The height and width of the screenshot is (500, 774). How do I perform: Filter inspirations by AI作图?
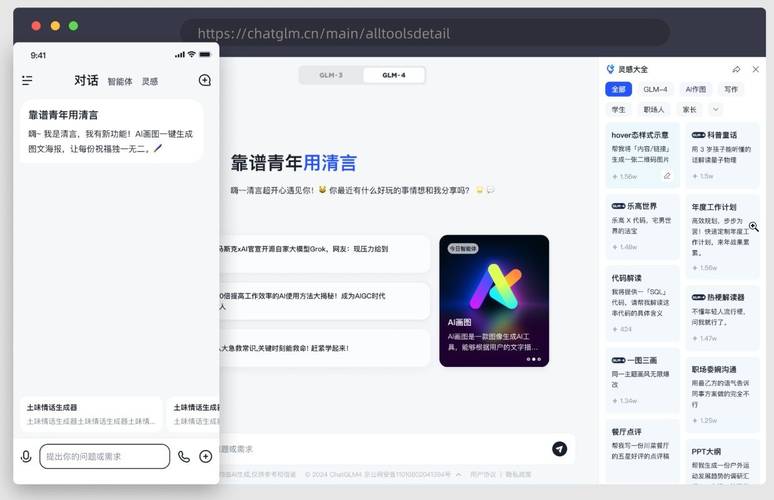(696, 89)
